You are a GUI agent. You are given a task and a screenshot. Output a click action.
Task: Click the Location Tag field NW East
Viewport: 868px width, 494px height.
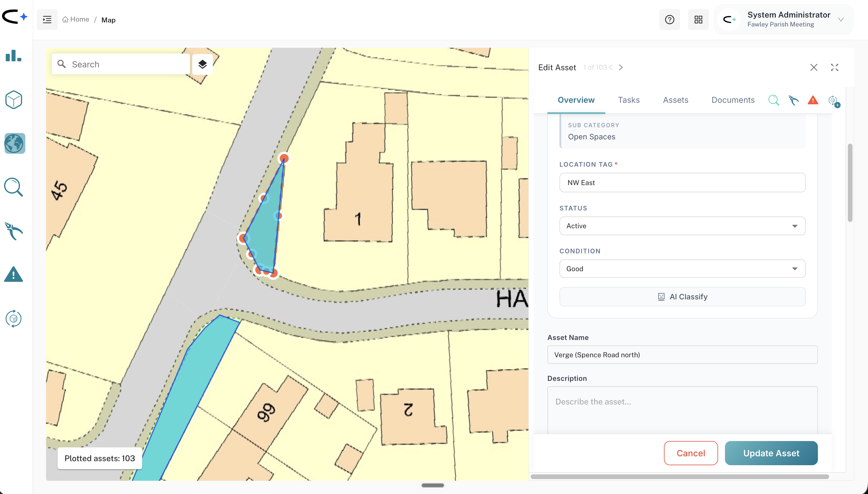(682, 183)
